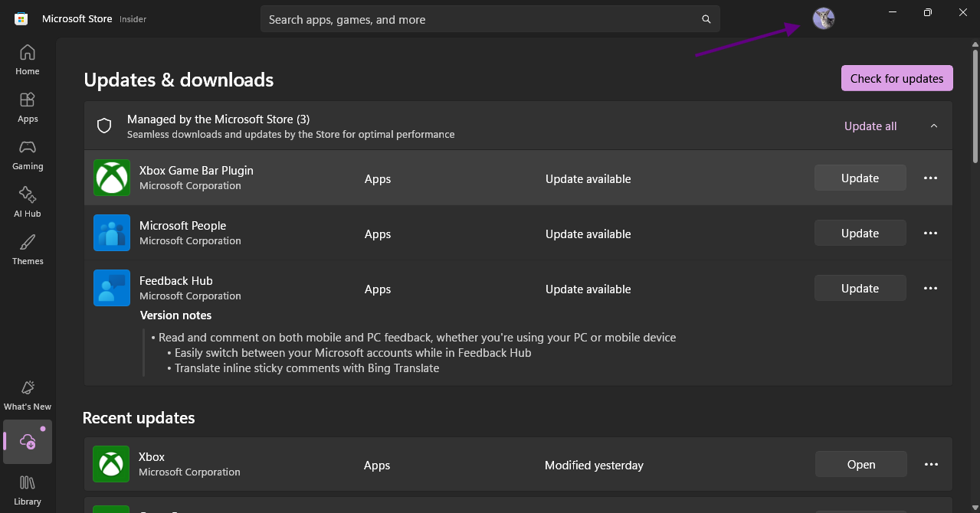Image resolution: width=980 pixels, height=513 pixels.
Task: Click the Xbox Game Bar Plugin icon
Action: coord(112,178)
